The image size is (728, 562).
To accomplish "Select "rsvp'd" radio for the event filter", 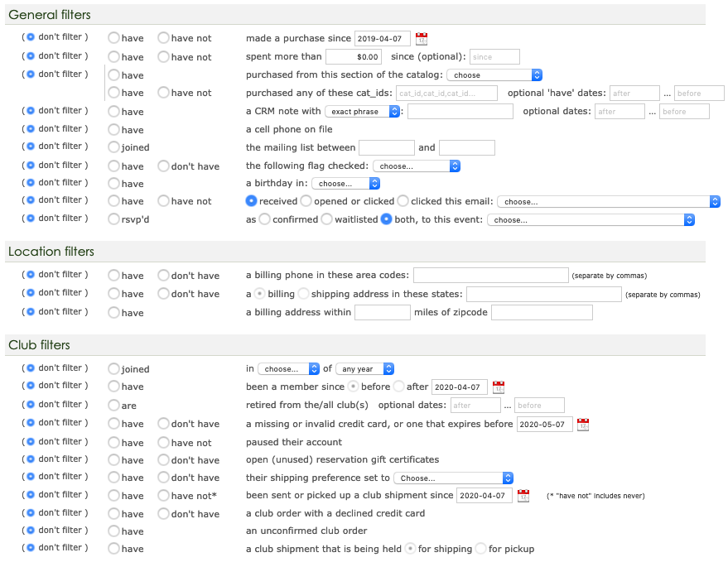I will (x=113, y=219).
